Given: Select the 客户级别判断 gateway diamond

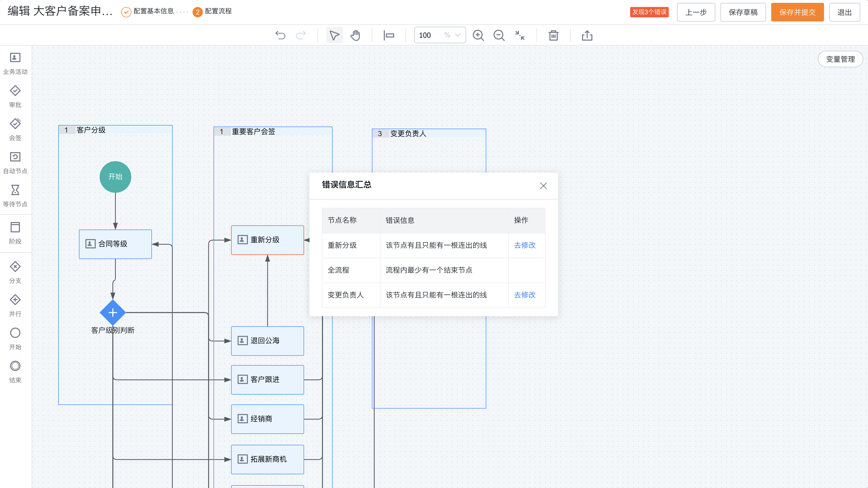Looking at the screenshot, I should [113, 313].
